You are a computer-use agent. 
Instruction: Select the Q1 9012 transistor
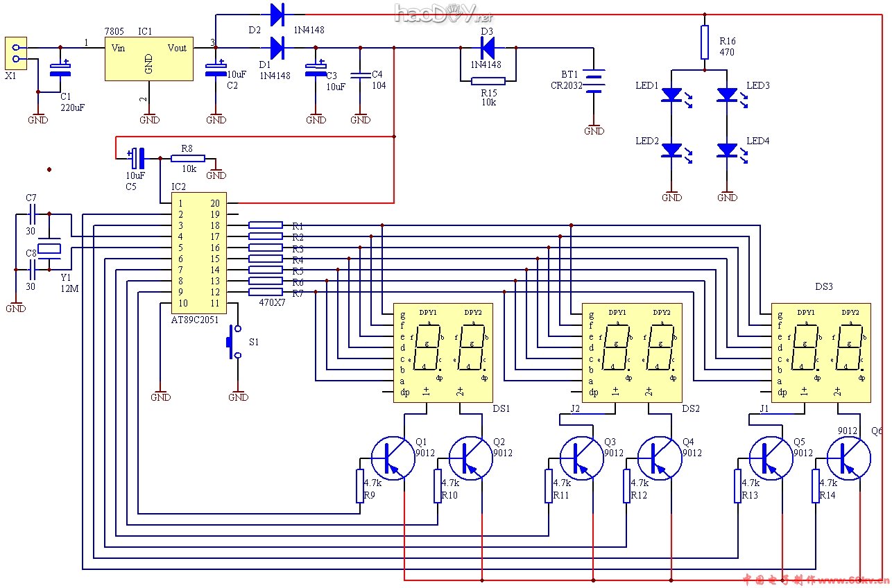(x=393, y=458)
